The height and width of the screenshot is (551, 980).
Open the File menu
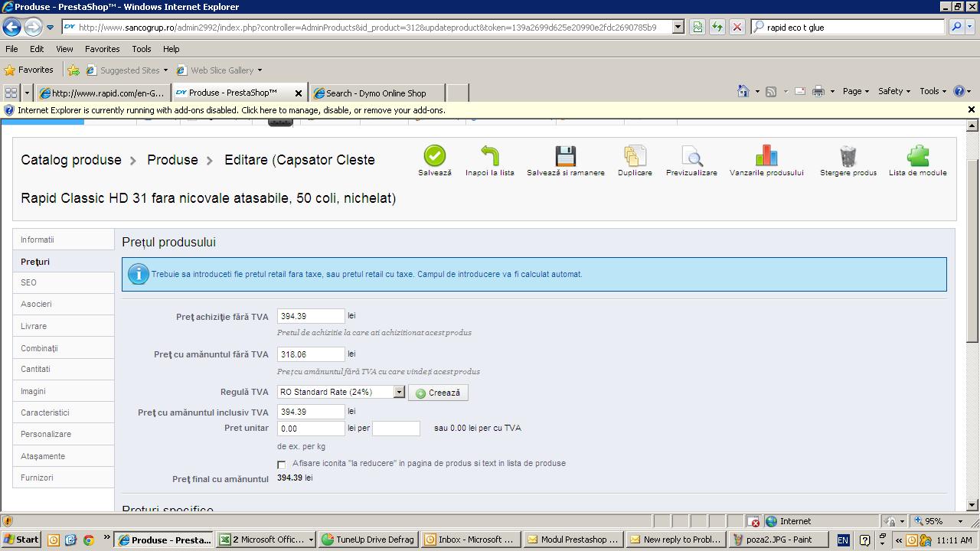tap(11, 48)
